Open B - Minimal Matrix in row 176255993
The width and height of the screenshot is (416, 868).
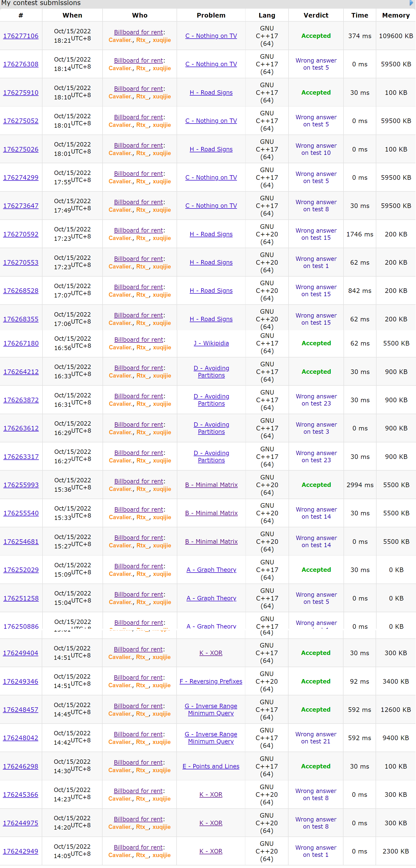(x=211, y=485)
